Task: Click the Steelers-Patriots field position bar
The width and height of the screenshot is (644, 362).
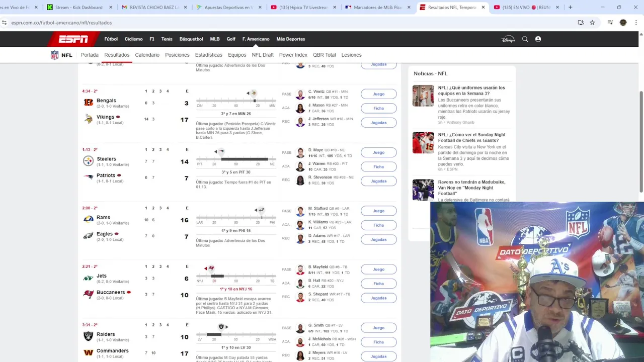Action: point(236,159)
